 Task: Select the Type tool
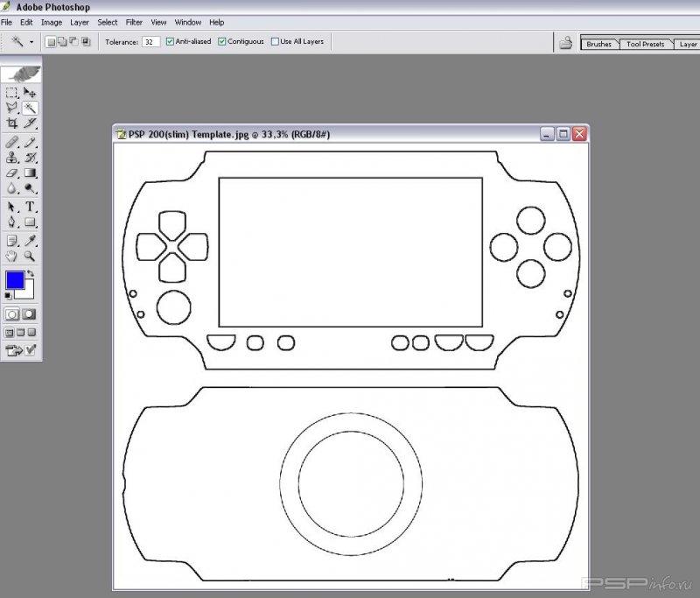click(x=30, y=207)
